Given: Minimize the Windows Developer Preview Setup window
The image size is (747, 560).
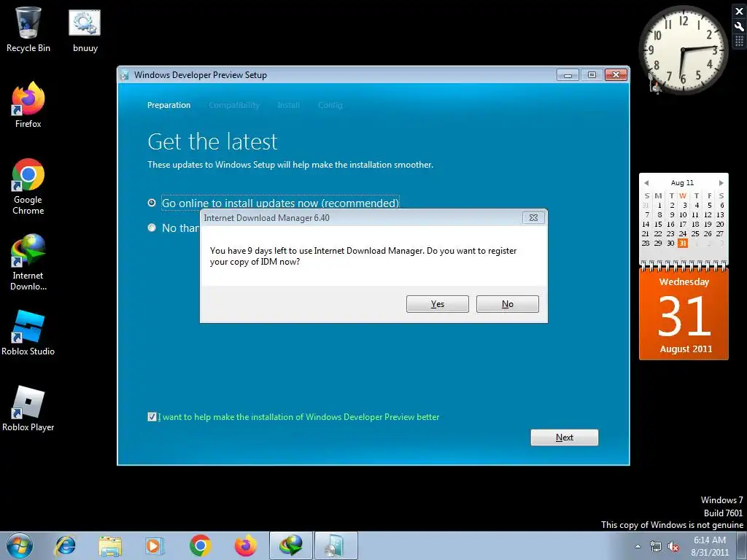Looking at the screenshot, I should point(568,75).
